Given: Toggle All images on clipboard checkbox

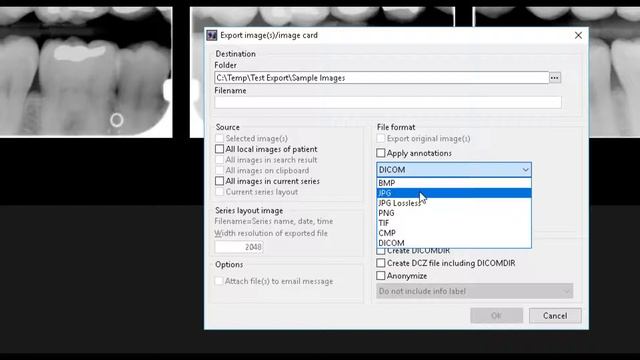Looking at the screenshot, I should point(220,170).
